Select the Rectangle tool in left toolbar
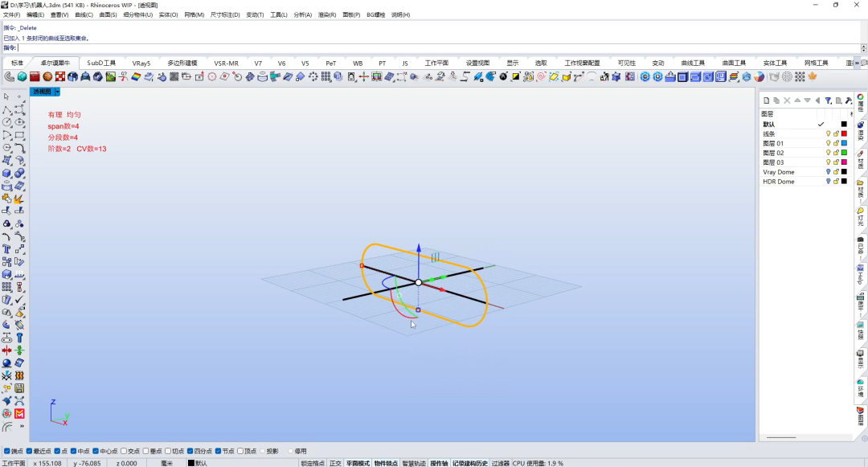 tap(19, 135)
